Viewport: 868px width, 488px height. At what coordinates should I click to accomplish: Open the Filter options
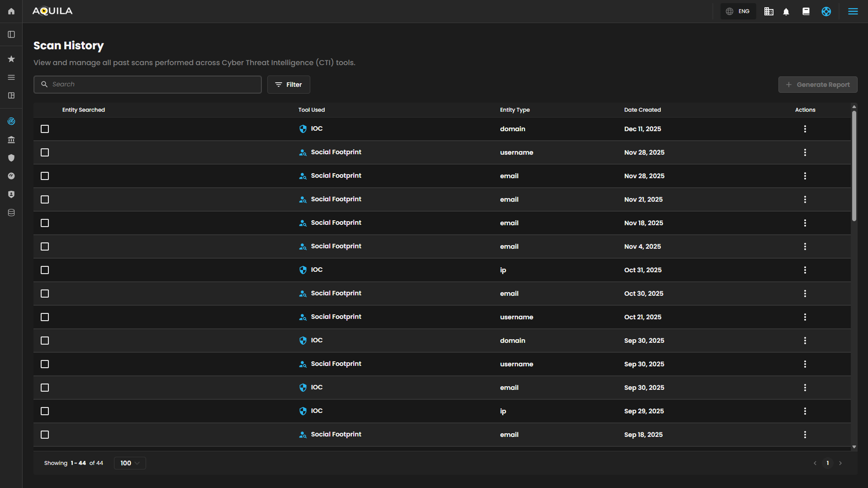(x=289, y=85)
